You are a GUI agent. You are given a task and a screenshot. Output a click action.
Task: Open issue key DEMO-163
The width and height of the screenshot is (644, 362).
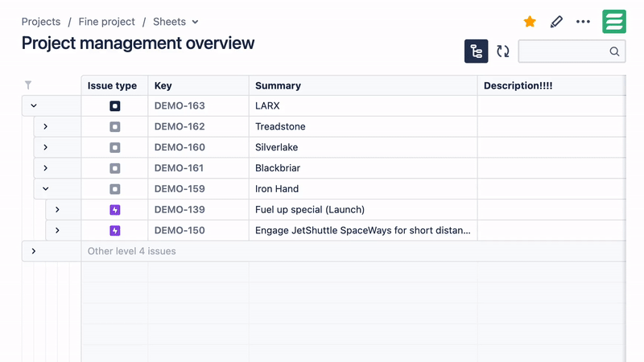click(180, 106)
